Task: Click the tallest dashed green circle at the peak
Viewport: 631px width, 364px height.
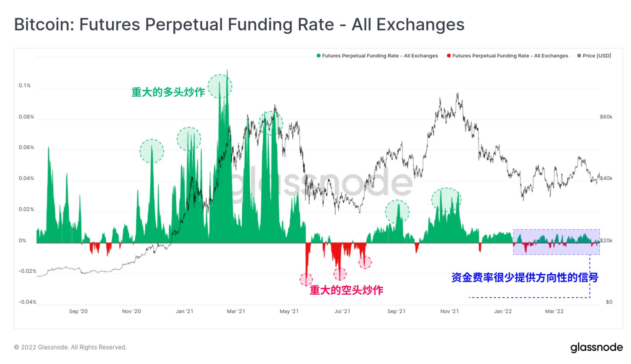Action: point(220,86)
